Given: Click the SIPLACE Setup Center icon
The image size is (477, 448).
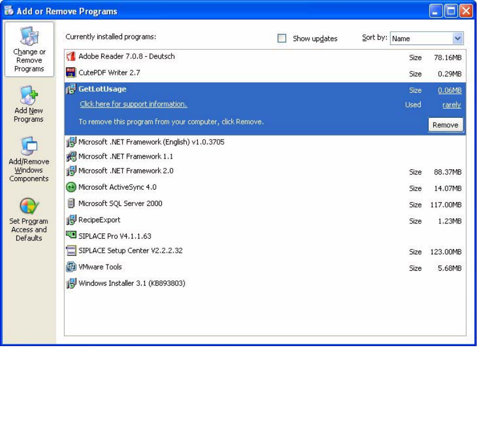Looking at the screenshot, I should [x=71, y=250].
